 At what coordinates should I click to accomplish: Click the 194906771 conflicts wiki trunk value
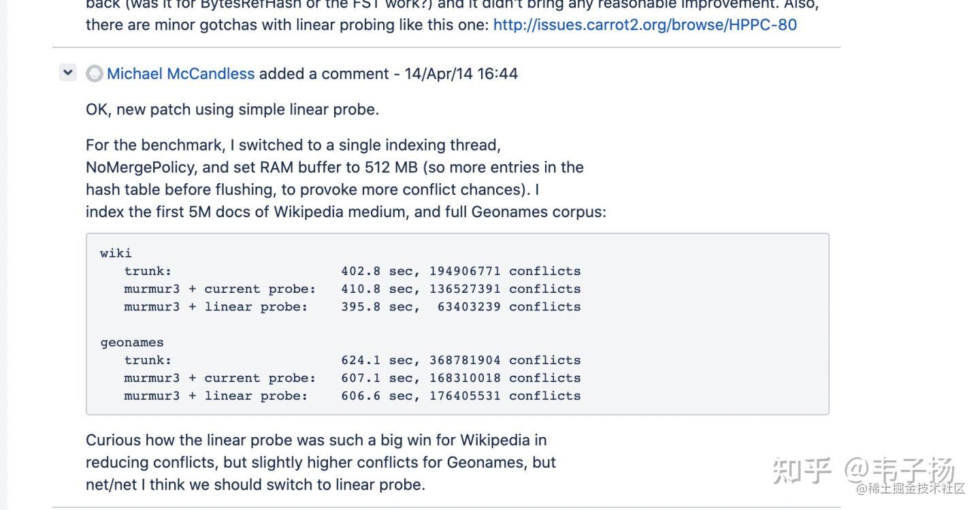[x=504, y=271]
